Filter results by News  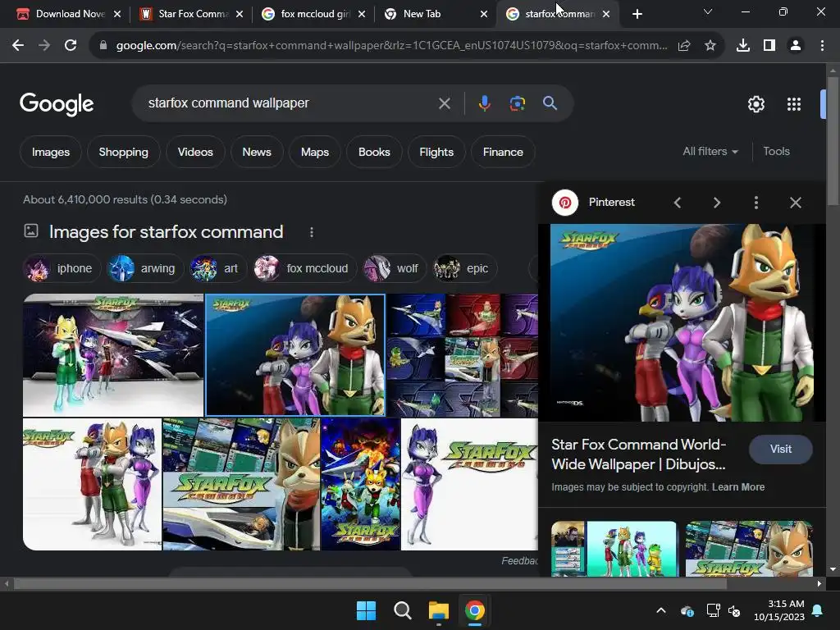click(x=257, y=152)
